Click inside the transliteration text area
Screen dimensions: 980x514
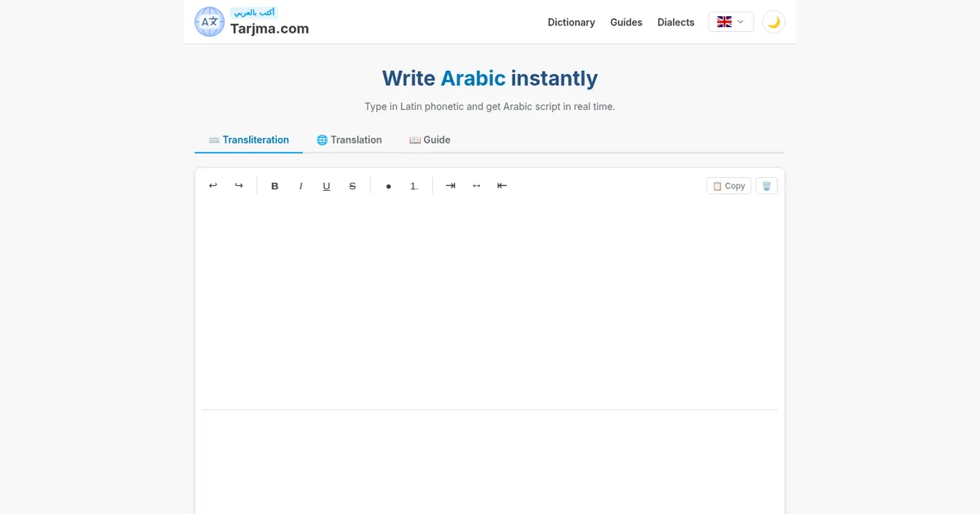[490, 306]
